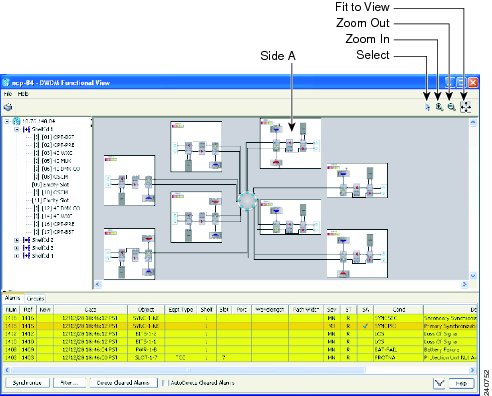Click the printer icon in toolbar
Screen dimensions: 492x396
click(8, 107)
